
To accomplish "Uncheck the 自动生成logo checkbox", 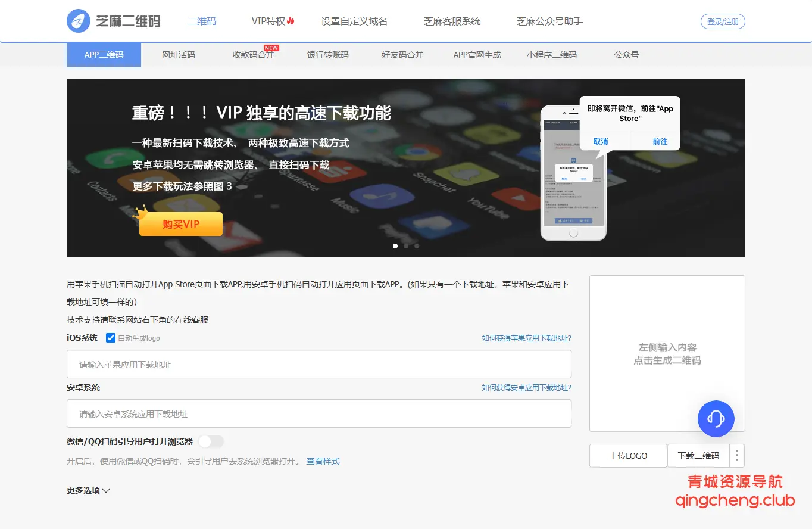I will click(111, 338).
